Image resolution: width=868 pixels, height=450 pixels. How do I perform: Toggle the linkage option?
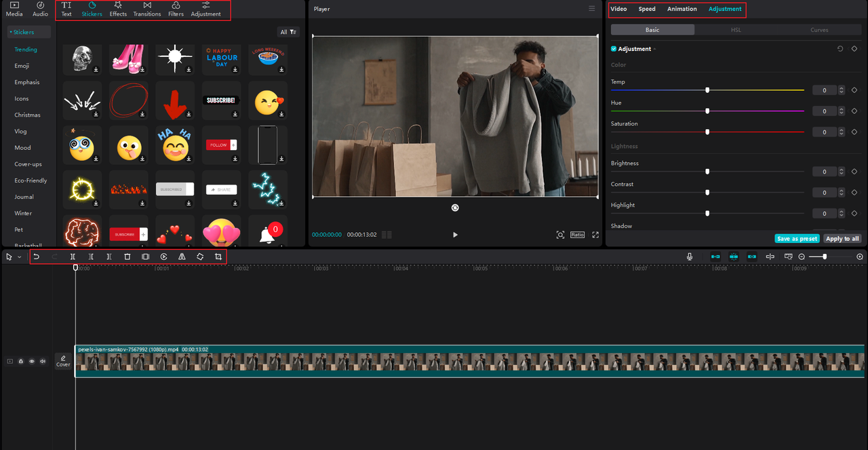pyautogui.click(x=752, y=257)
